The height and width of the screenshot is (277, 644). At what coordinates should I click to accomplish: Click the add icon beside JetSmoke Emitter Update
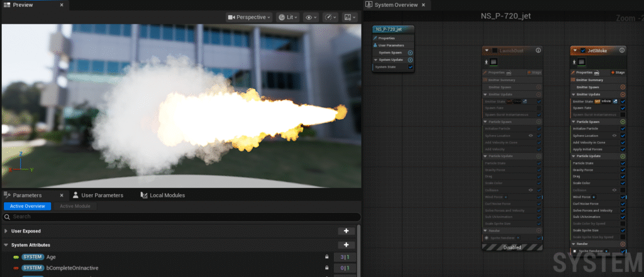[623, 94]
